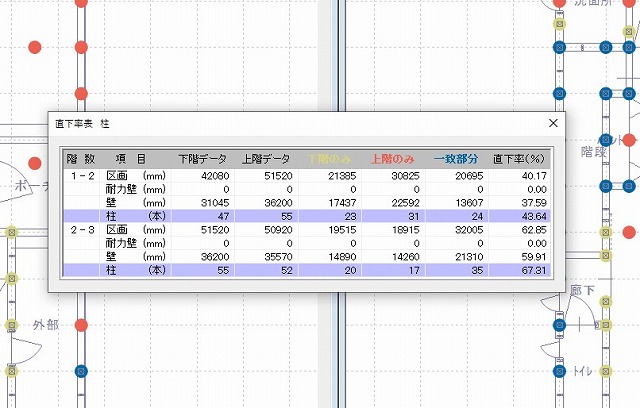
Task: Click the red column marker in top-left corner
Action: click(35, 47)
